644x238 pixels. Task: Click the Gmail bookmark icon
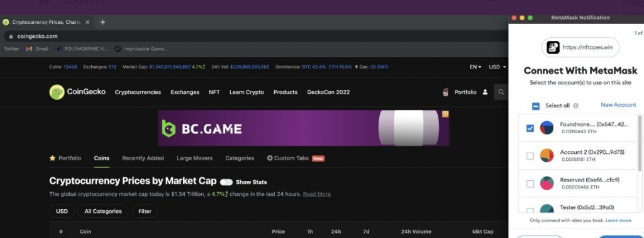pyautogui.click(x=29, y=49)
